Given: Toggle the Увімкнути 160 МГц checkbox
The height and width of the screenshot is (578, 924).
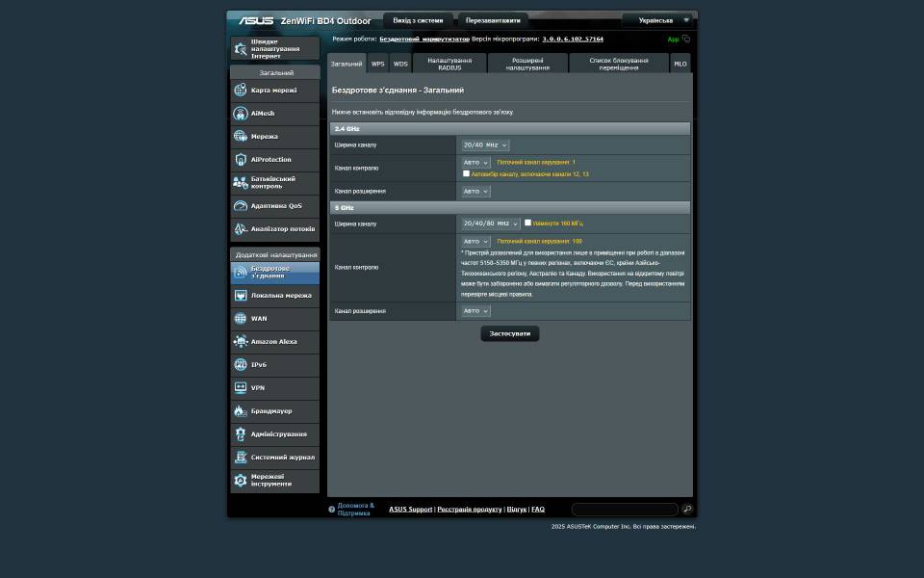Looking at the screenshot, I should pyautogui.click(x=527, y=223).
